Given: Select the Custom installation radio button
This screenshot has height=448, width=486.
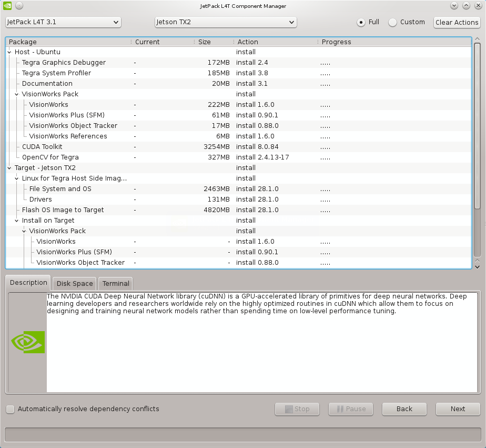Looking at the screenshot, I should (393, 22).
